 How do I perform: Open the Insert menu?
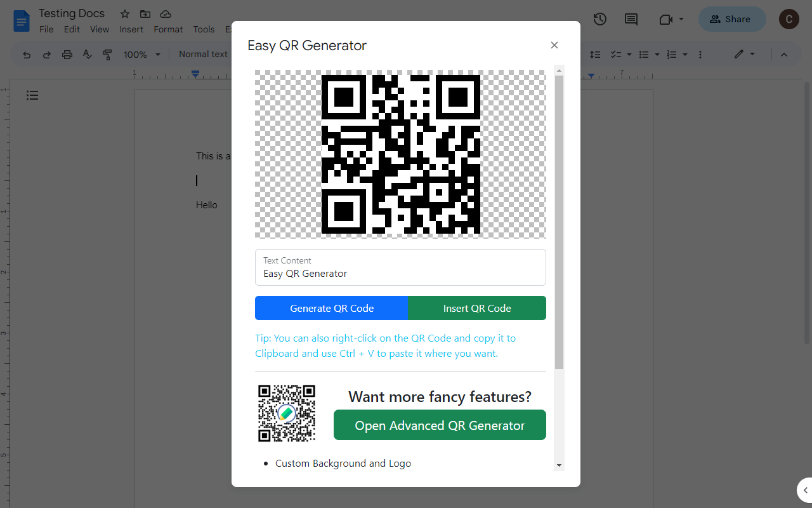pyautogui.click(x=131, y=29)
